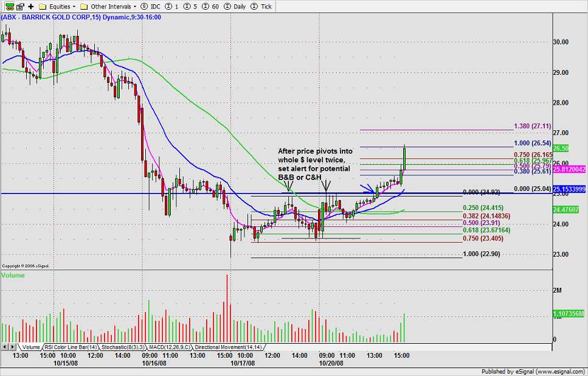Open the Other Intervals dropdown
Viewport: 588px width, 376px height.
pyautogui.click(x=109, y=6)
